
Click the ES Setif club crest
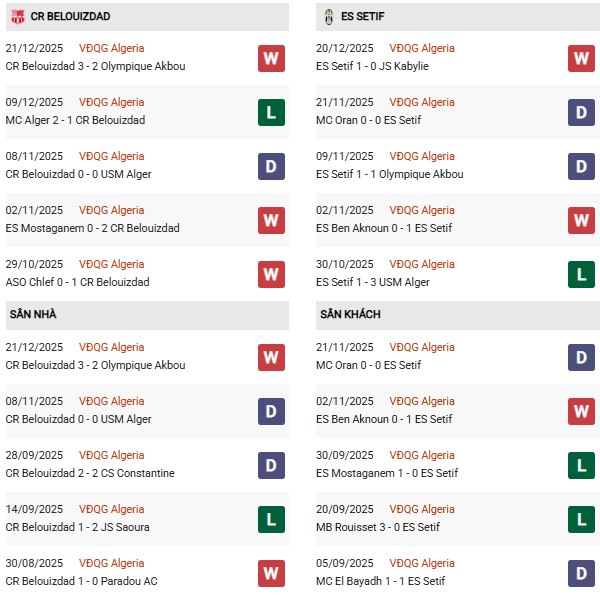pos(329,17)
